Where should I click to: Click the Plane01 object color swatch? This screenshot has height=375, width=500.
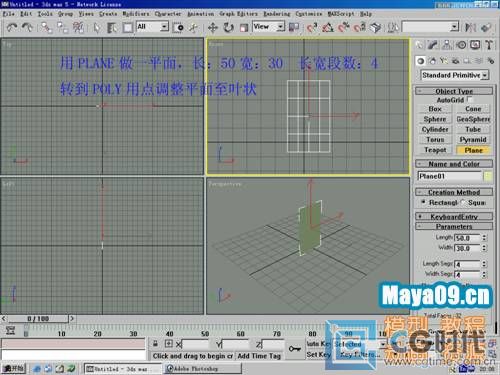[488, 176]
